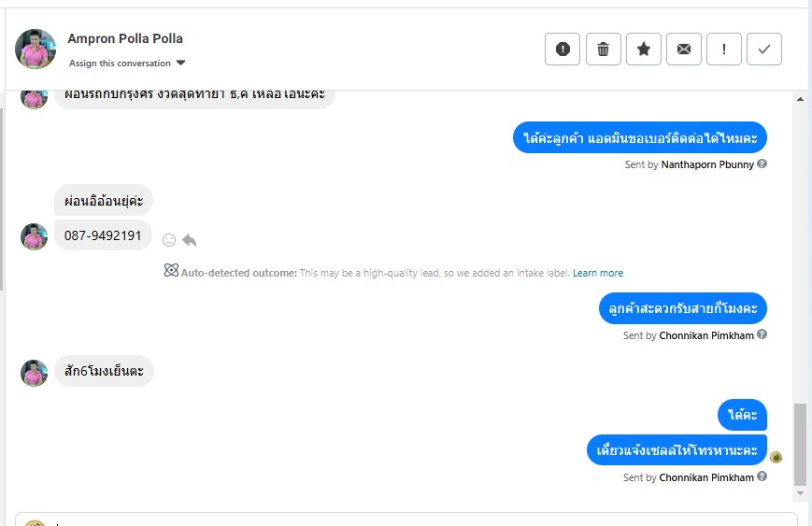Click the header profile picture of Ampron
This screenshot has height=526, width=812.
36,49
